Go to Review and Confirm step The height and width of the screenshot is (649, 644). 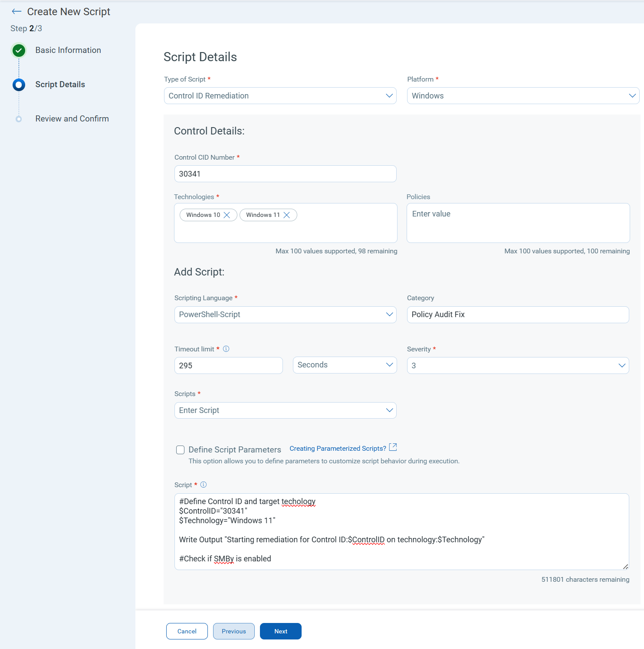click(x=72, y=119)
